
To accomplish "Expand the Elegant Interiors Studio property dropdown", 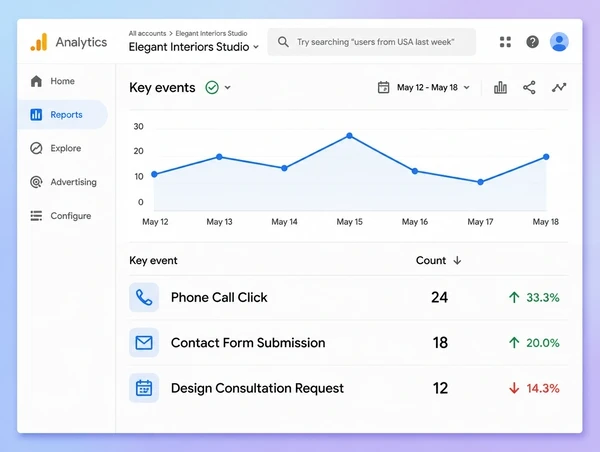I will tap(256, 47).
